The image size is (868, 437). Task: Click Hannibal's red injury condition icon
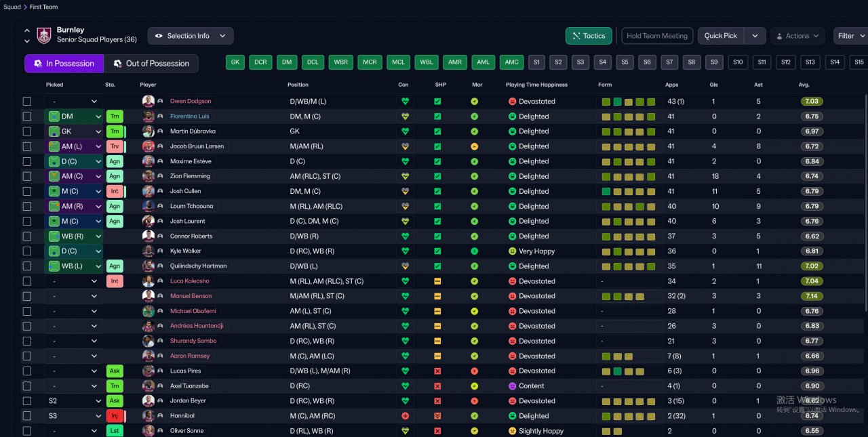pos(406,416)
